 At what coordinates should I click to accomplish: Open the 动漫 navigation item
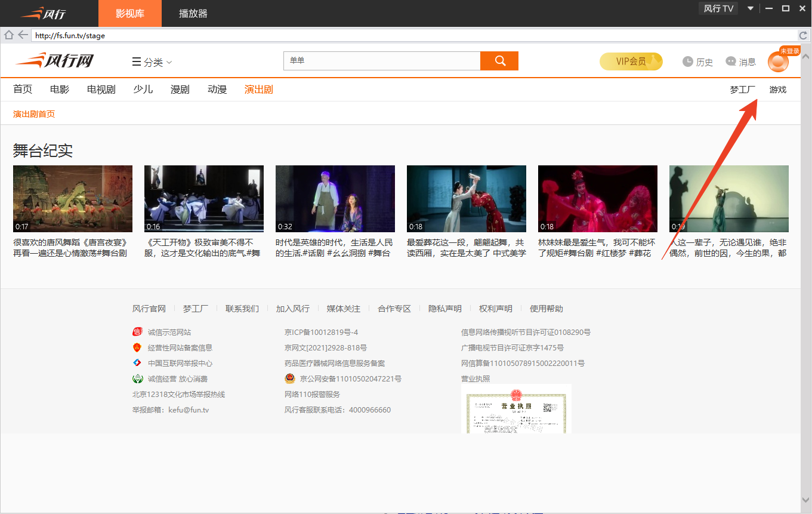click(217, 90)
